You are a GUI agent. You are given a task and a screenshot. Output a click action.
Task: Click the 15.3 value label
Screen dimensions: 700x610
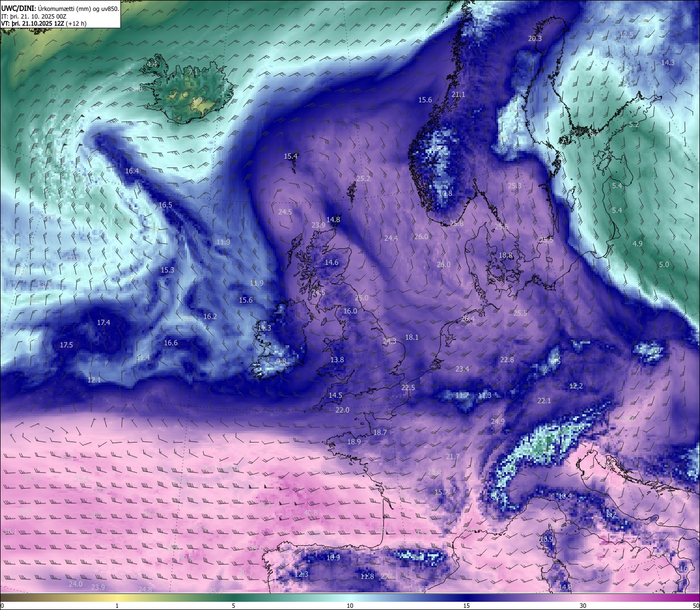167,270
